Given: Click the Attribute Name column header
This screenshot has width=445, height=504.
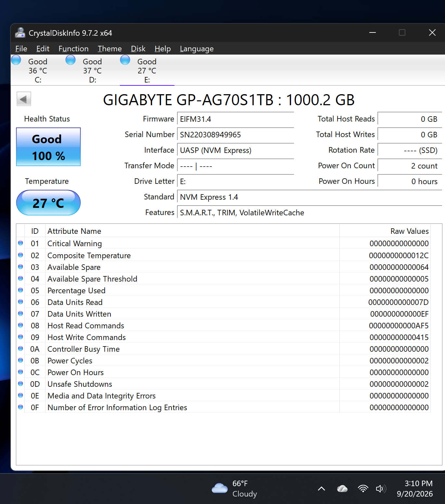Looking at the screenshot, I should (192, 231).
